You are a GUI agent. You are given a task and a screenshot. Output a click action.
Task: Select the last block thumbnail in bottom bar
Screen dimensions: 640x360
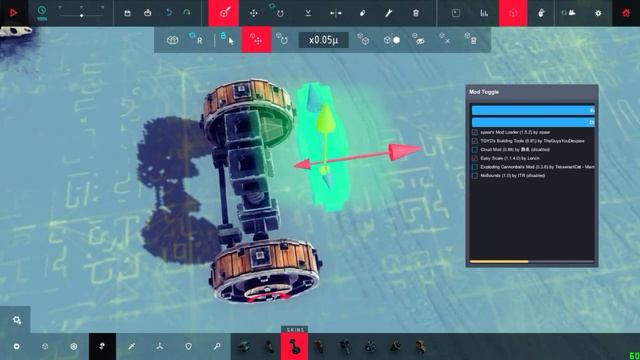420,347
